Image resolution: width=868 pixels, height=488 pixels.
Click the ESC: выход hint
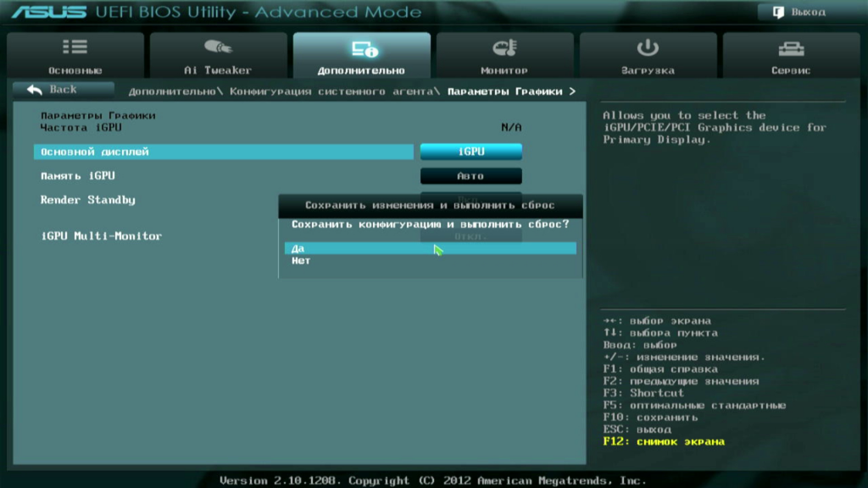click(637, 430)
